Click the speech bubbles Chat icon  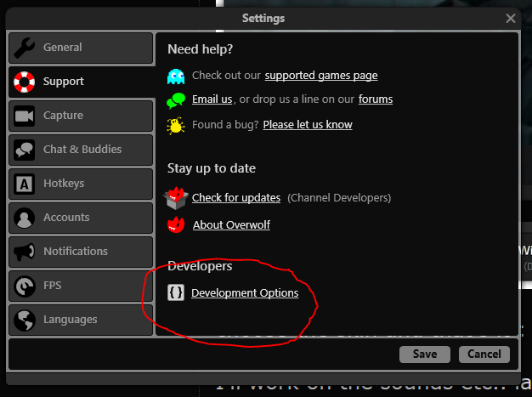[x=24, y=150]
